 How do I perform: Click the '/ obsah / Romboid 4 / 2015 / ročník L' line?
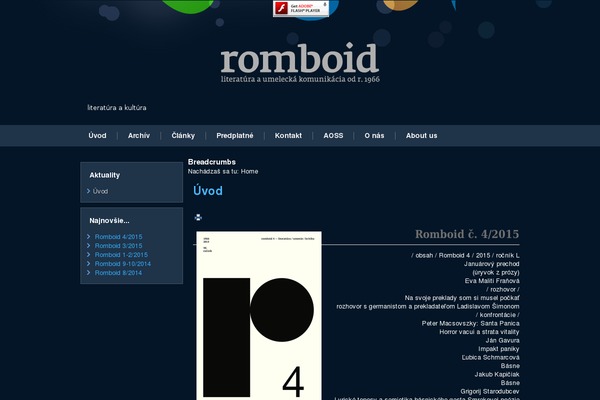465,255
